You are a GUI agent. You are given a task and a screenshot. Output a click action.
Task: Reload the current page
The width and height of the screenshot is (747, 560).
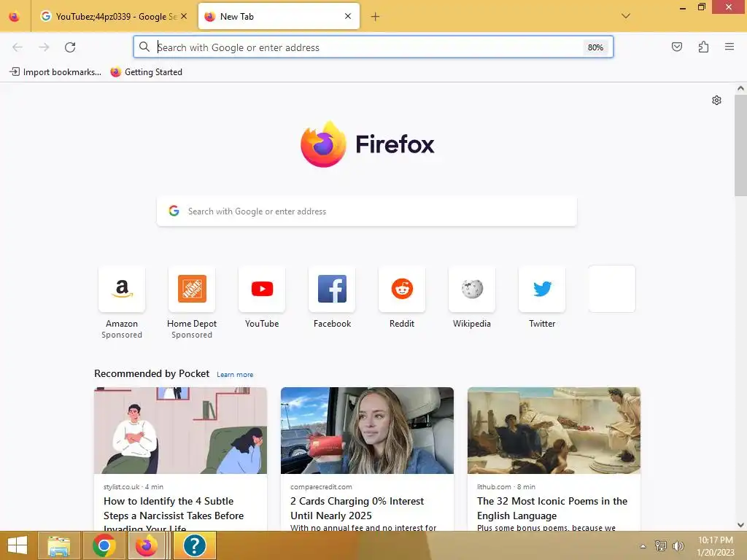70,47
